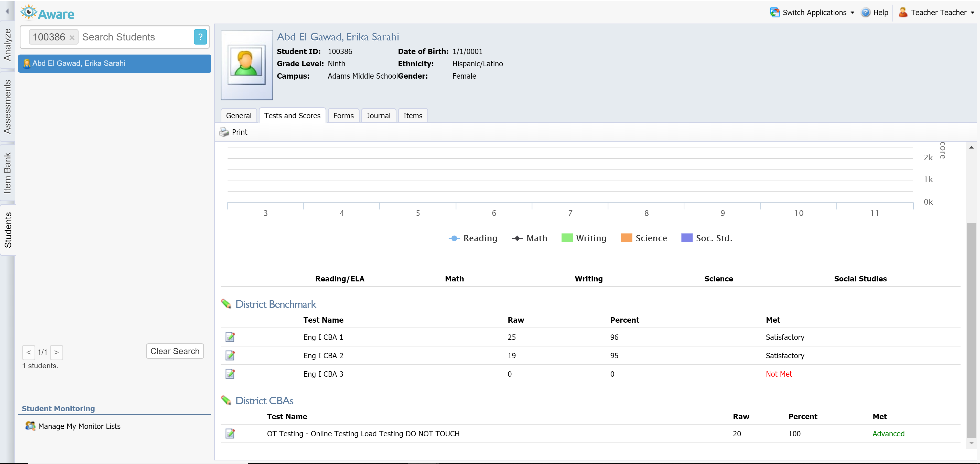Screen dimensions: 980x464
Task: Click the Print button label
Action: point(240,132)
